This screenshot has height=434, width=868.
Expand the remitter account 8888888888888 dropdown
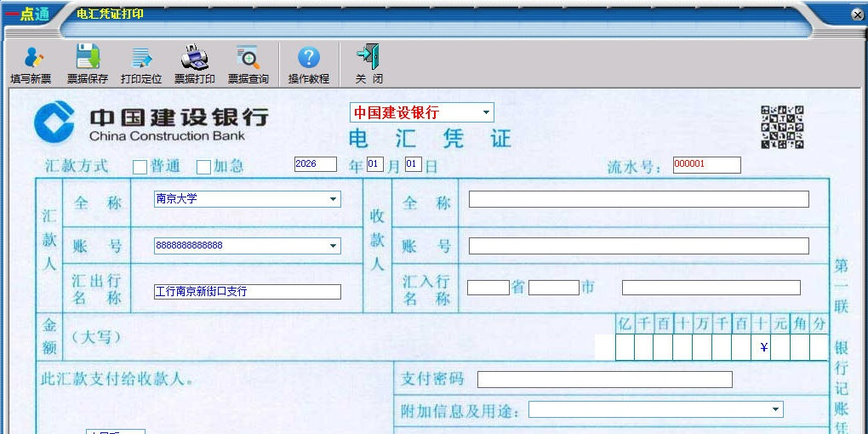334,246
